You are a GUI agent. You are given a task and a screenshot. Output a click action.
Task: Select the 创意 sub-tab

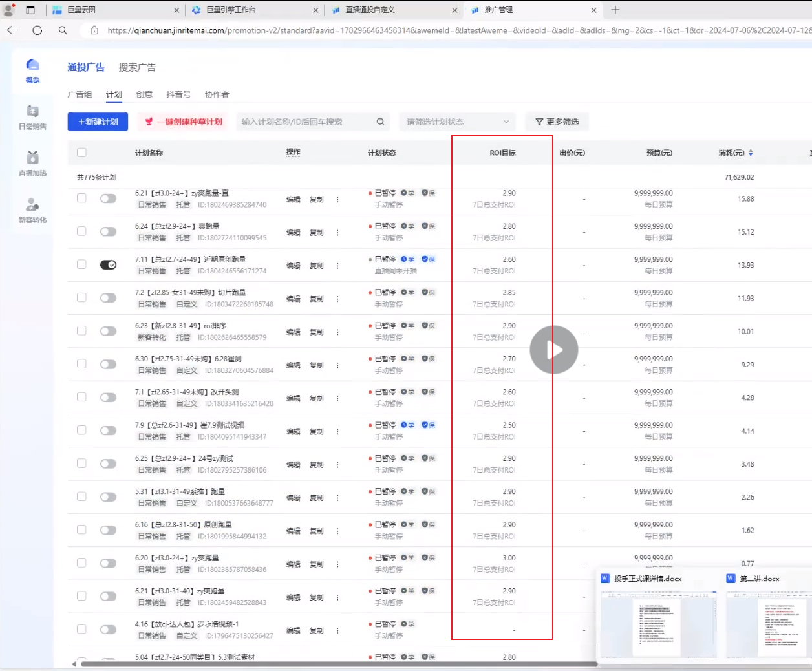[144, 94]
